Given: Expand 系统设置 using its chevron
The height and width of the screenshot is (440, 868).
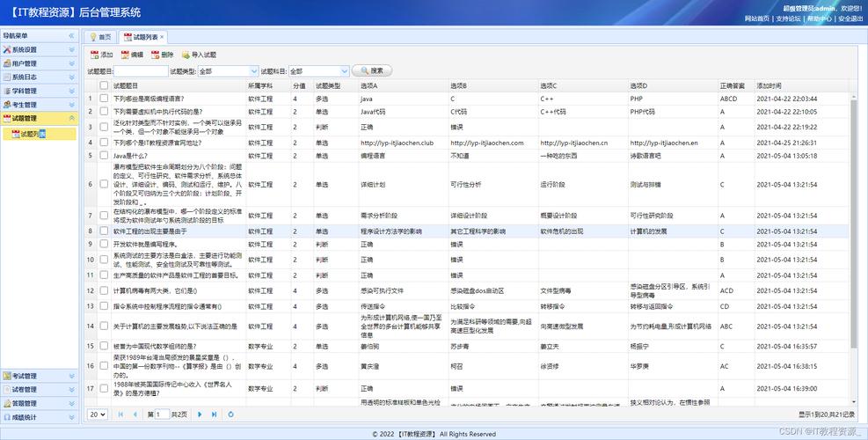Looking at the screenshot, I should point(71,49).
